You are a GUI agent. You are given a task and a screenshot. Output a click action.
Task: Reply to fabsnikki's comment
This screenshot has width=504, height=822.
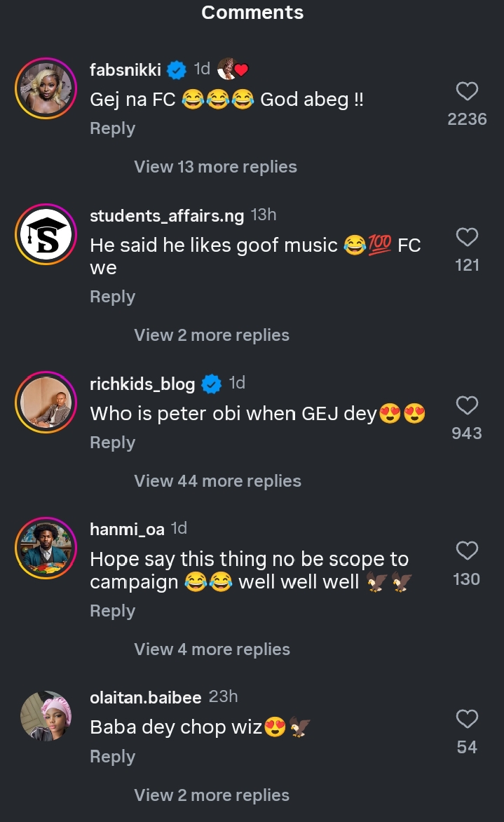(x=112, y=128)
